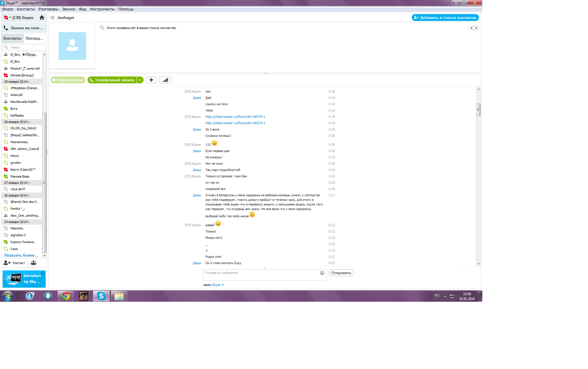Open the first cheat-master.ru forum link

[235, 117]
